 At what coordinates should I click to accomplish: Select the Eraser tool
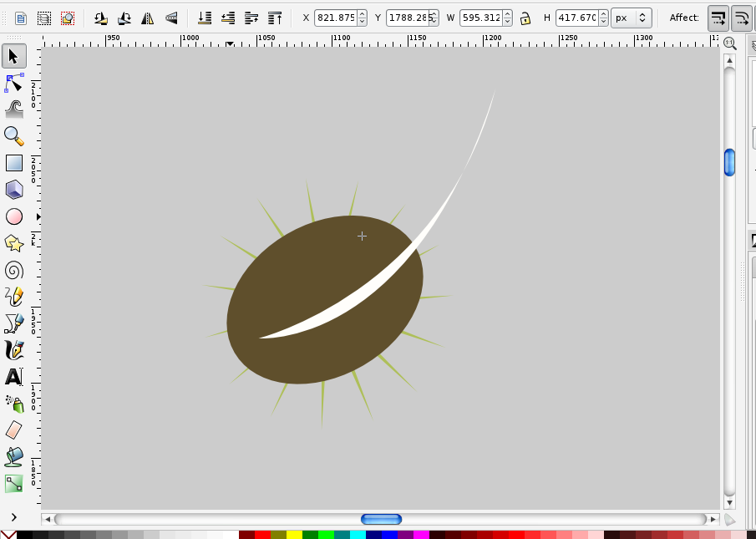(x=13, y=430)
